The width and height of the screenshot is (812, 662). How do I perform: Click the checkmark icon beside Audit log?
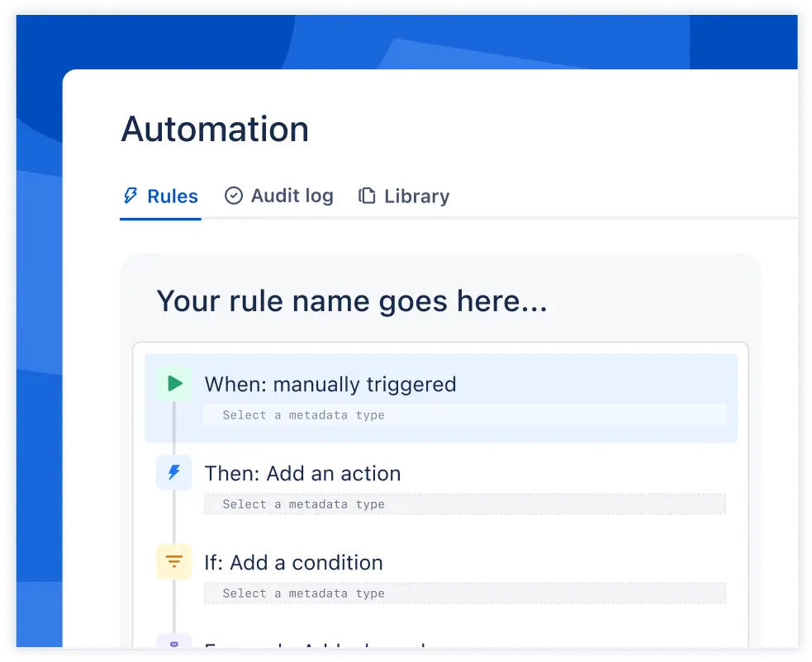[x=234, y=196]
